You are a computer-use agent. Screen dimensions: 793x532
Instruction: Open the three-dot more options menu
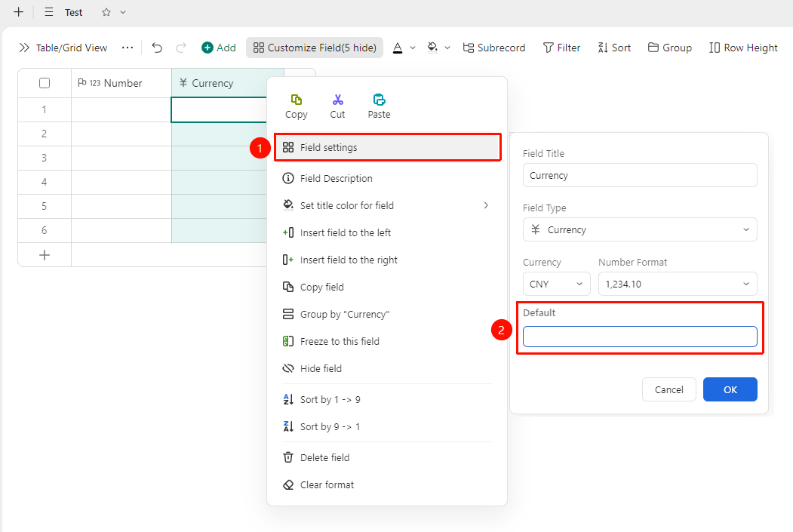click(x=128, y=48)
